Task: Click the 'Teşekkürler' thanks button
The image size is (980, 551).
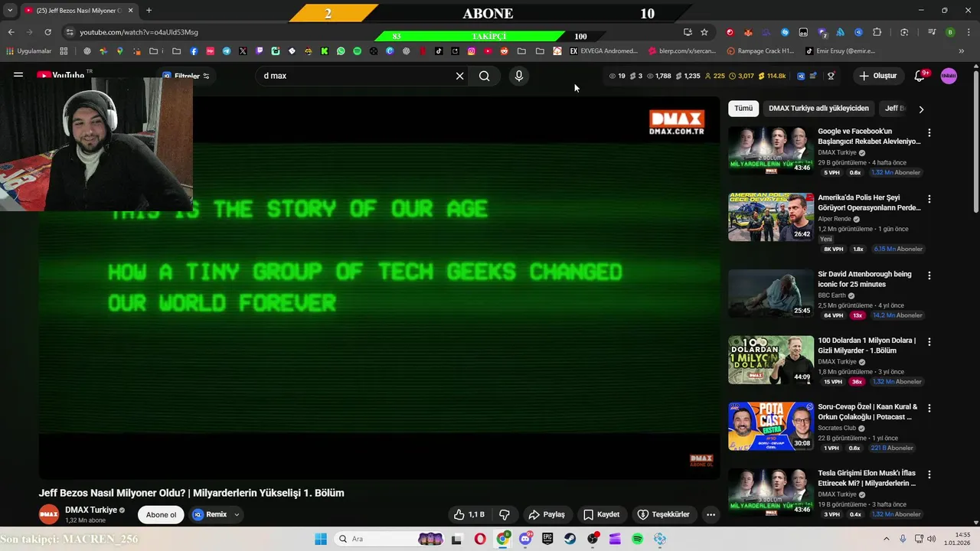Action: click(663, 514)
